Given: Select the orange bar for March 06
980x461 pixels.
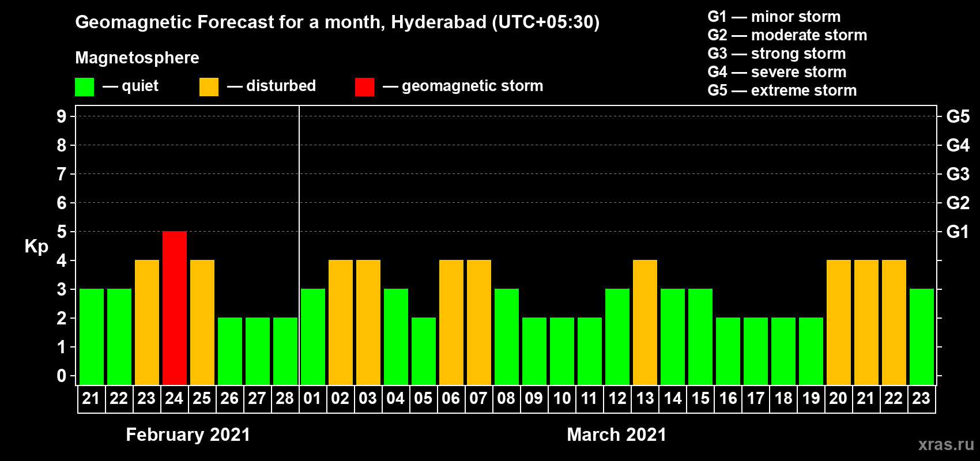Looking at the screenshot, I should (x=451, y=323).
